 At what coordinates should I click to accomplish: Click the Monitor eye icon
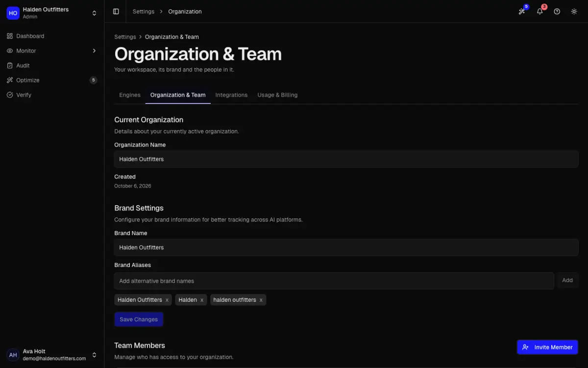[x=10, y=51]
